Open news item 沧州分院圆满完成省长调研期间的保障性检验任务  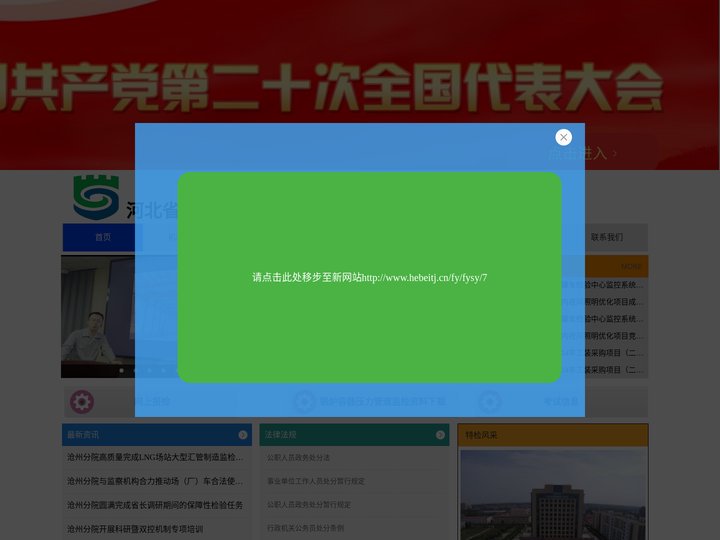coord(155,505)
